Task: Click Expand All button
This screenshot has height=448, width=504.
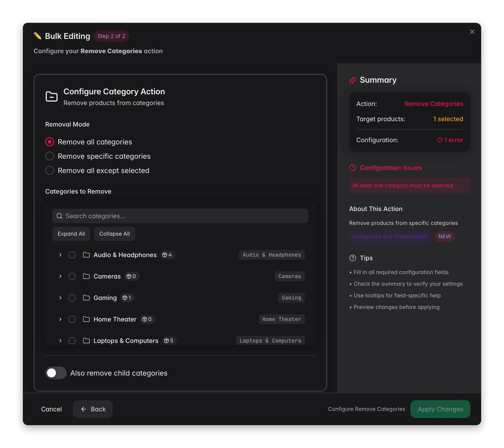Action: click(x=71, y=234)
